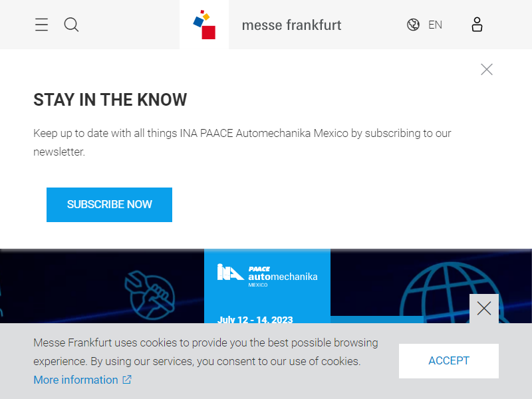Open the hamburger navigation menu
This screenshot has height=399, width=532.
point(41,25)
